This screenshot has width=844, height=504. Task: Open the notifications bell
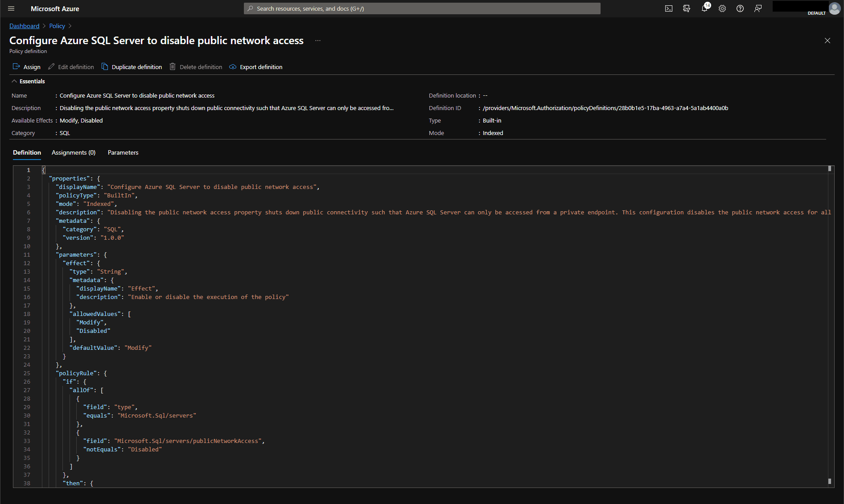pyautogui.click(x=704, y=8)
